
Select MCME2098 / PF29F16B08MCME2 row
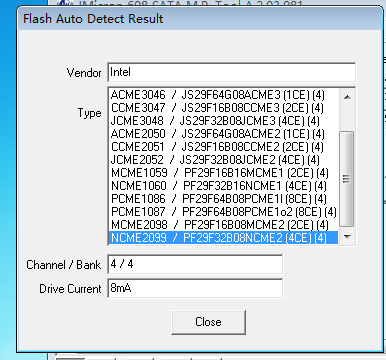click(224, 225)
